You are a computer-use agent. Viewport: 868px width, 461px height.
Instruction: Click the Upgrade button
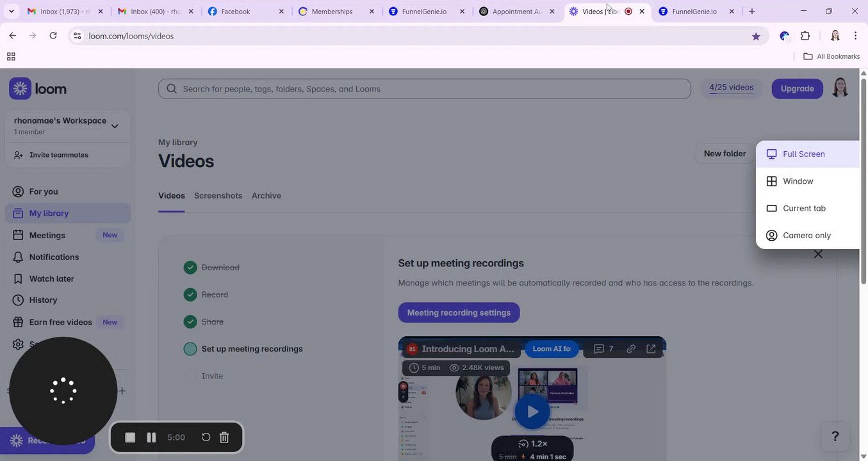(x=797, y=88)
